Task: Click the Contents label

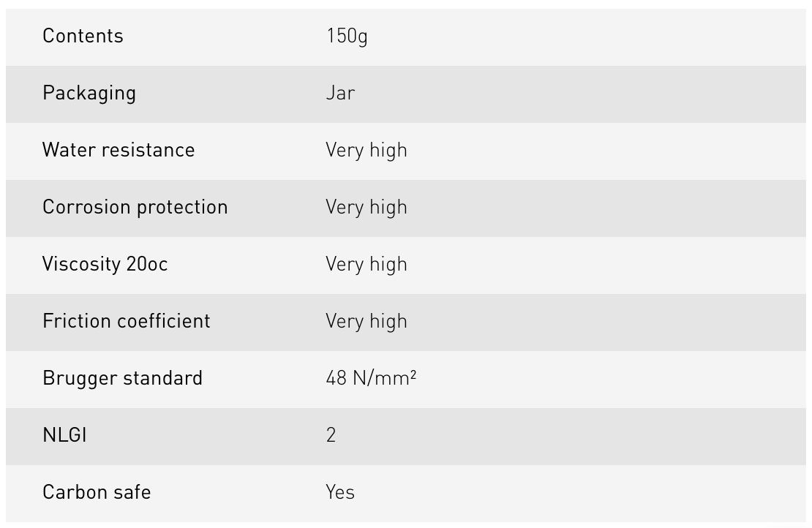Action: 83,36
